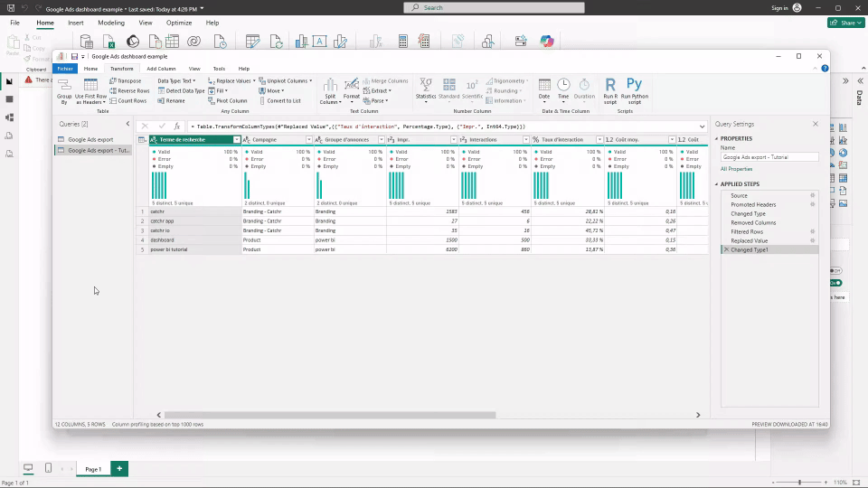The image size is (868, 488).
Task: Select the Changed Type step
Action: [x=748, y=213]
